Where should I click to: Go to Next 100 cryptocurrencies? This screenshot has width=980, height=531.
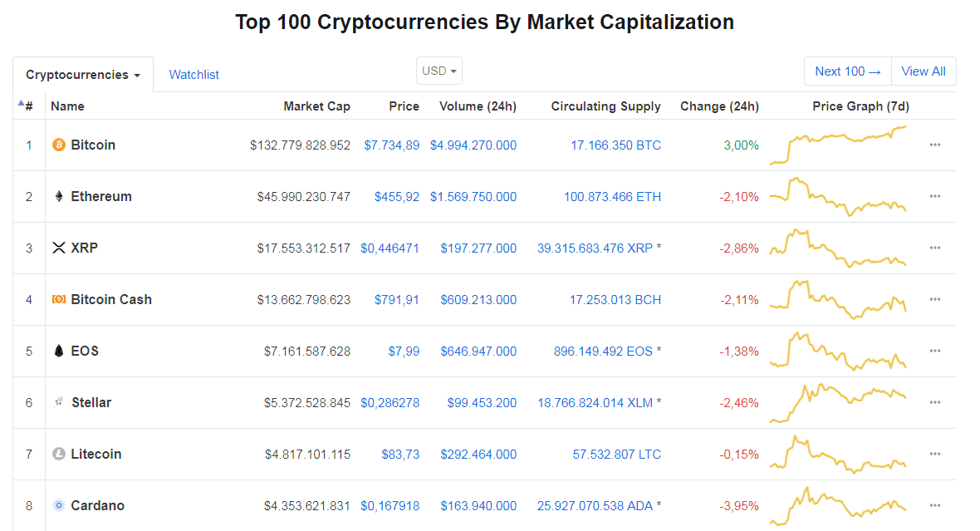(848, 71)
